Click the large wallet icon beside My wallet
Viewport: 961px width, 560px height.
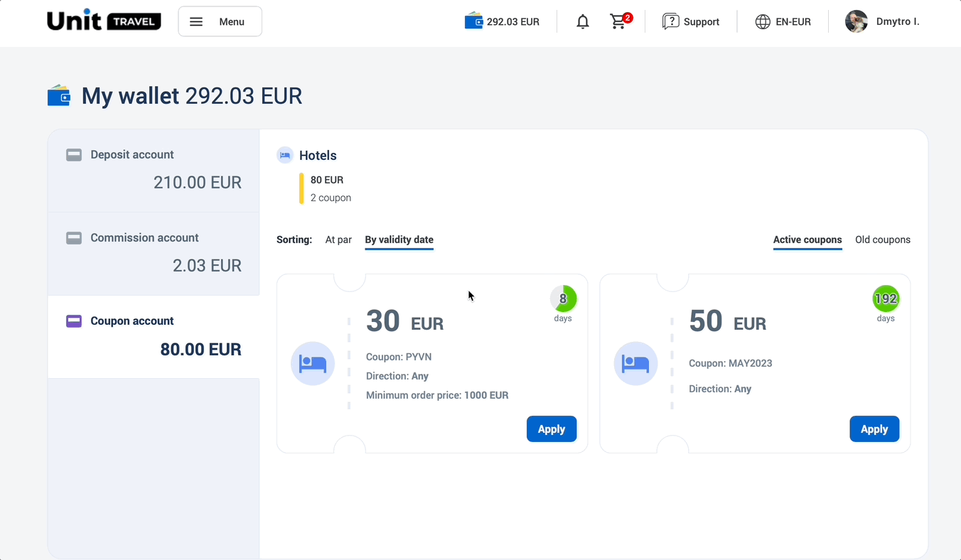pyautogui.click(x=59, y=95)
